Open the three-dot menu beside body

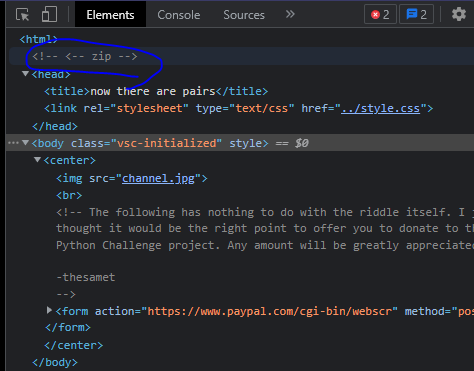point(13,143)
